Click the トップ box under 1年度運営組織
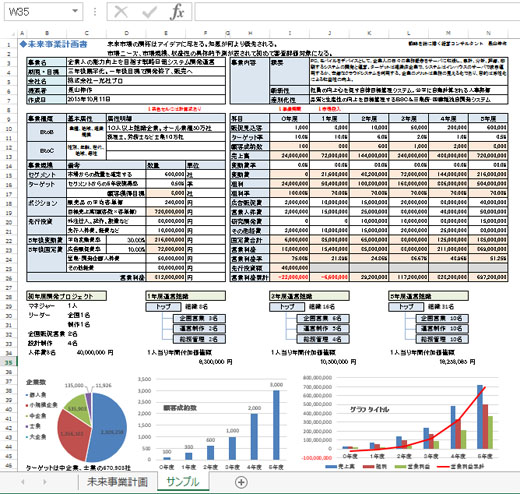The image size is (520, 494). (163, 307)
